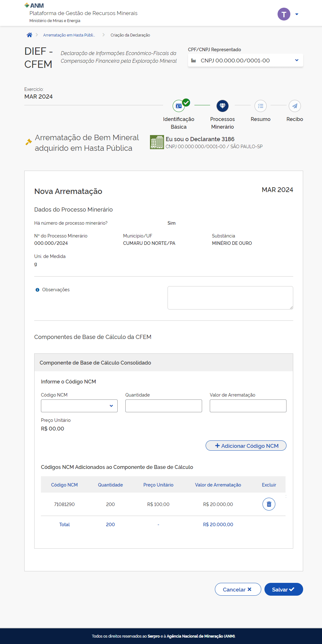The width and height of the screenshot is (322, 644).
Task: Click the Identificação Básica step icon
Action: 179,106
